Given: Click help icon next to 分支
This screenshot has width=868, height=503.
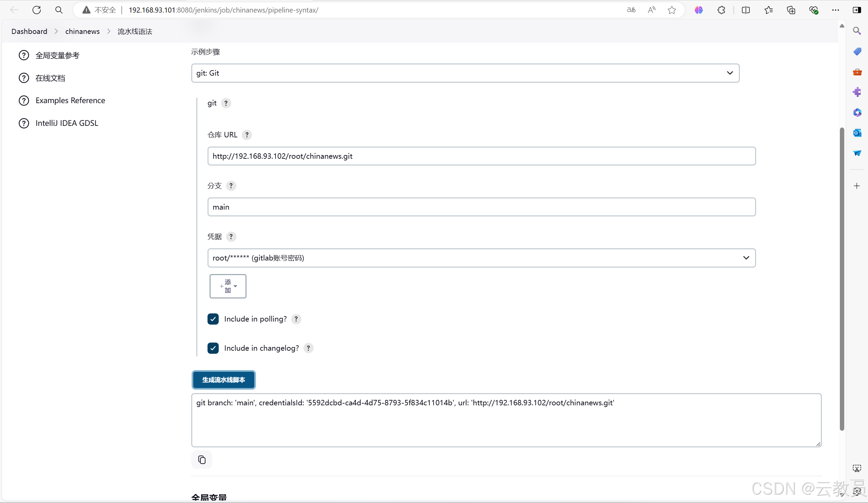Looking at the screenshot, I should (231, 186).
